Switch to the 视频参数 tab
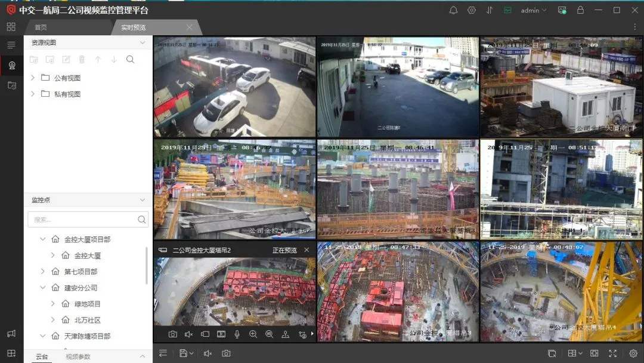 [x=78, y=357]
